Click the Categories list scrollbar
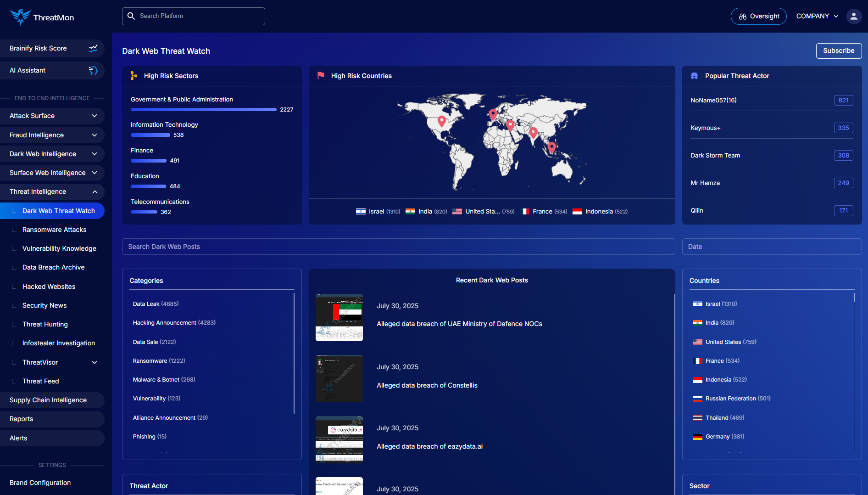The width and height of the screenshot is (868, 495). pos(294,353)
